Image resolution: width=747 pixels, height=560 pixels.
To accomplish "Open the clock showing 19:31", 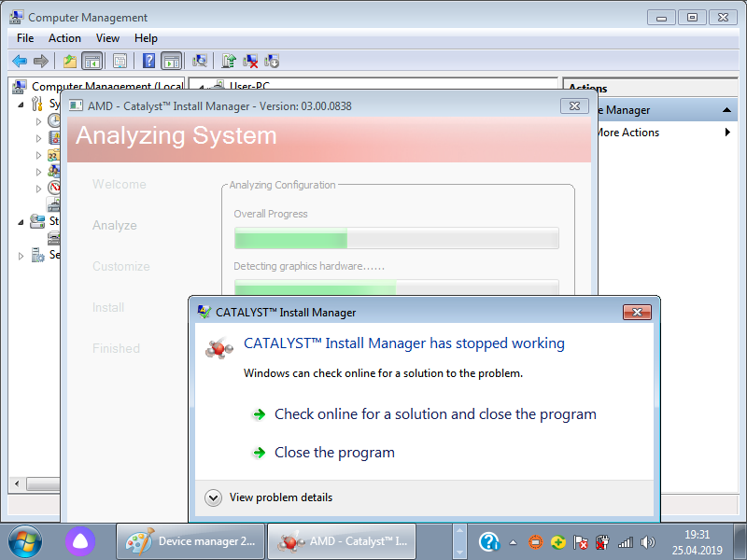I will (697, 542).
